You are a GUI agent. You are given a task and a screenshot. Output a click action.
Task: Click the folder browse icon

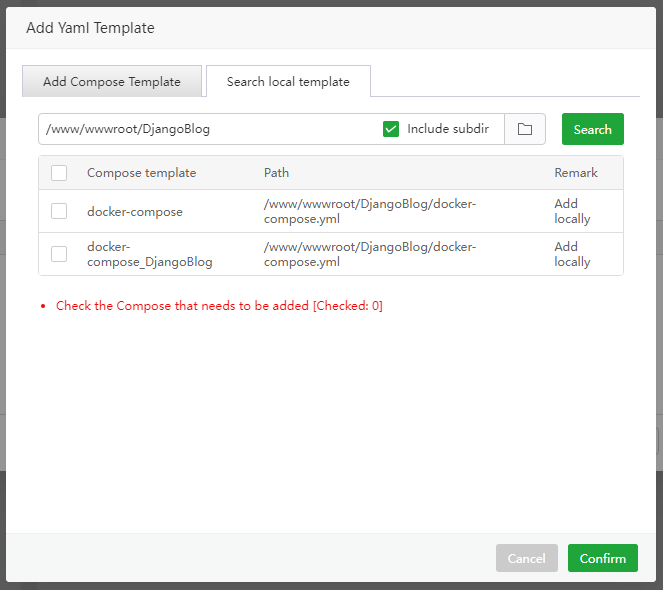(525, 129)
